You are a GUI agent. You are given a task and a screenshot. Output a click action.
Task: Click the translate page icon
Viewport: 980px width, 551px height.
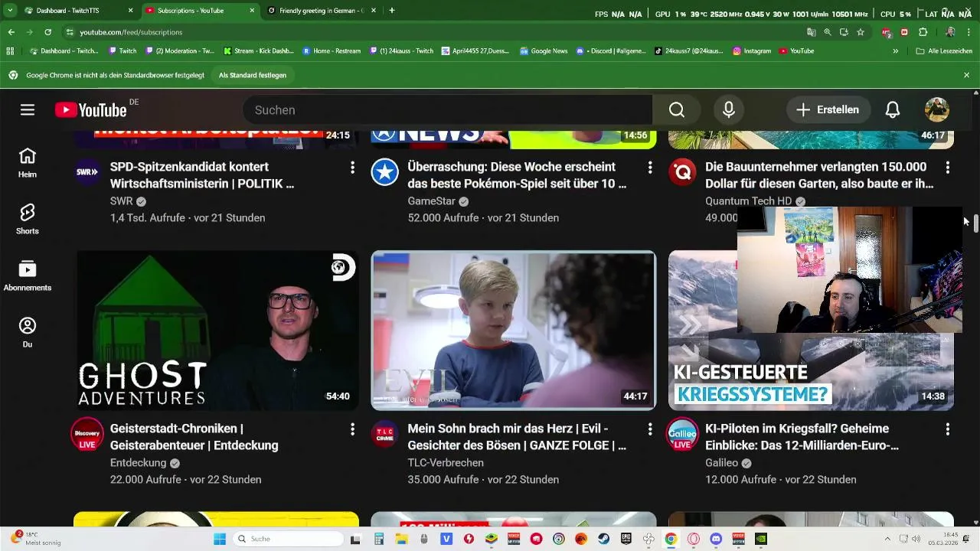812,32
